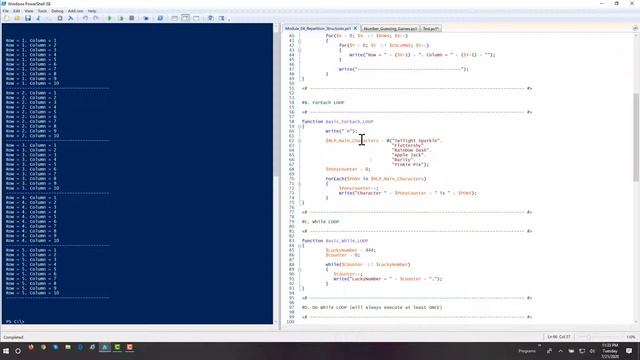Click the Show Command Window toolbar icon
Screen dimensions: 640x360
(x=211, y=18)
